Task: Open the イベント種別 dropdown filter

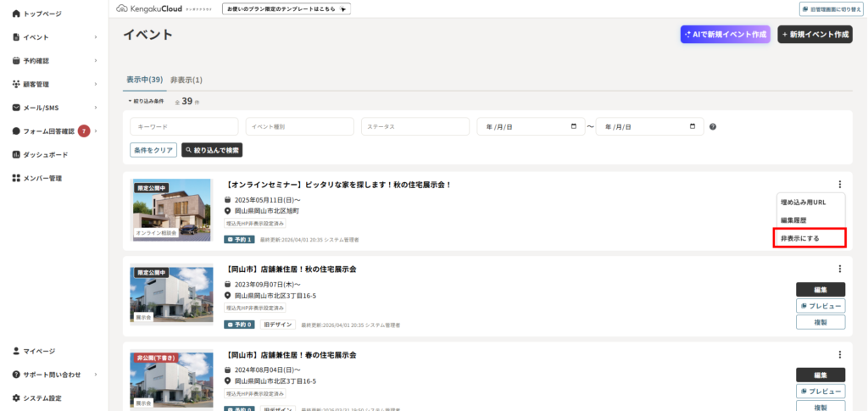Action: coord(299,126)
